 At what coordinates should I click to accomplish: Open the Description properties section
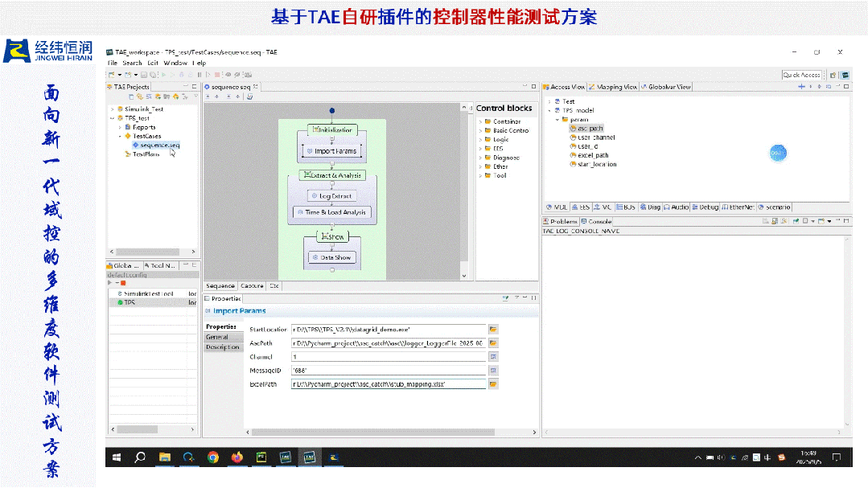(x=223, y=347)
